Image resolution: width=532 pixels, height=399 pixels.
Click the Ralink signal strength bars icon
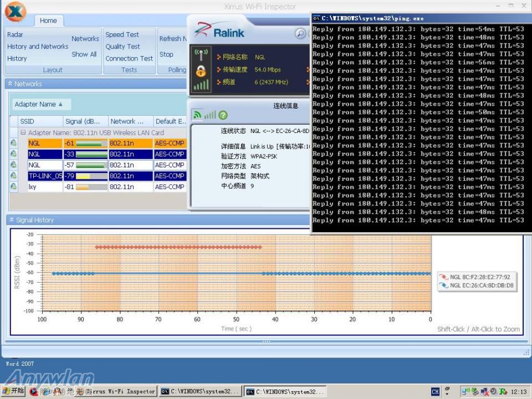pos(201,85)
